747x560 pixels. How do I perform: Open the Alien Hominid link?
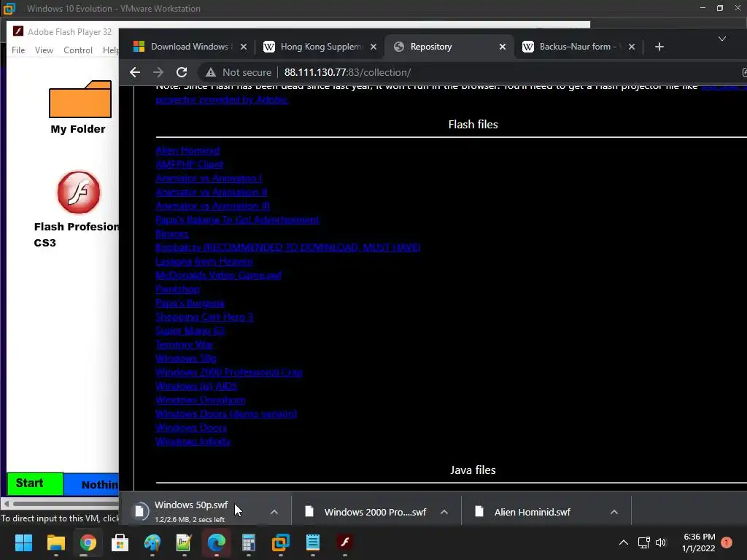187,151
